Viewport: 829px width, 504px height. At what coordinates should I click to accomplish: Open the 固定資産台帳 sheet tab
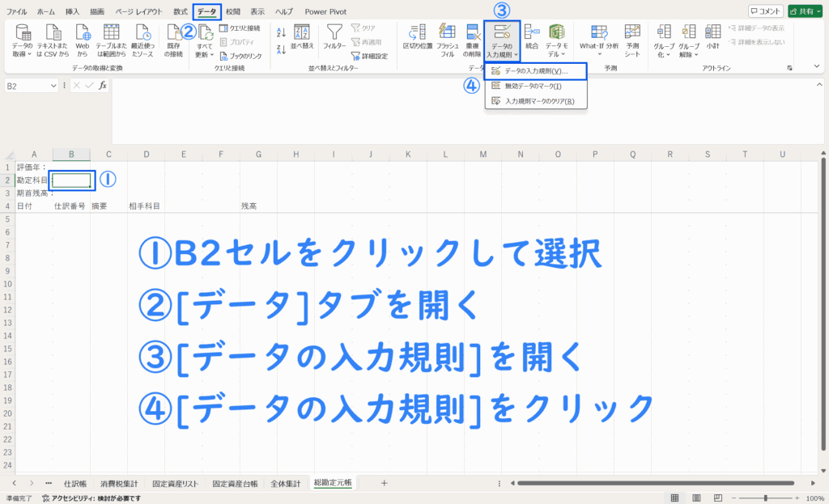[x=236, y=484]
